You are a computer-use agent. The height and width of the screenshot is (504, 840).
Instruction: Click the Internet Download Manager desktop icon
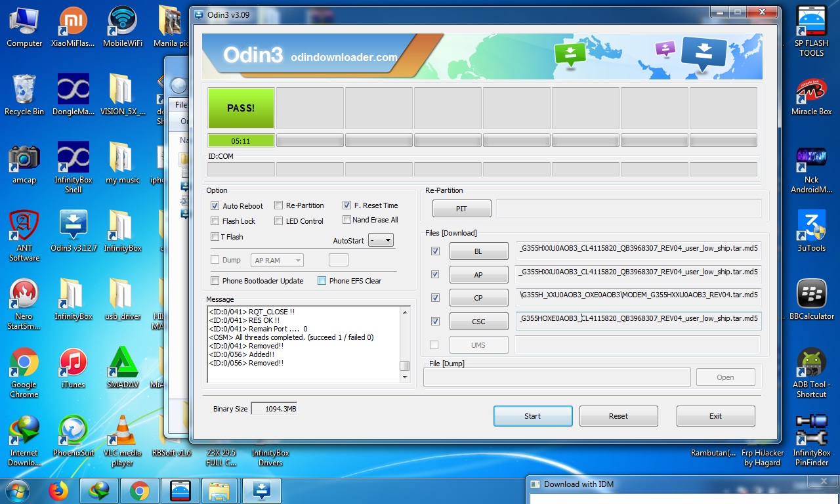coord(24,440)
